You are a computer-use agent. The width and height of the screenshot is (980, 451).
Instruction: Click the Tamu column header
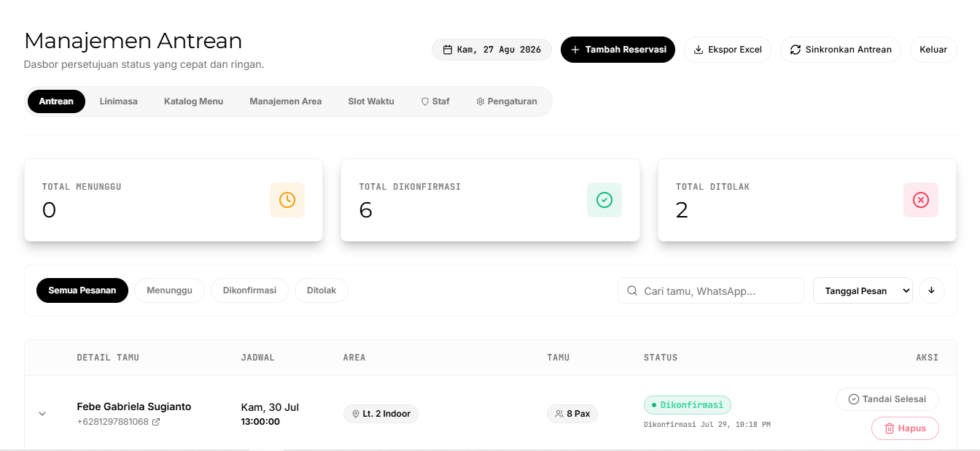click(559, 358)
